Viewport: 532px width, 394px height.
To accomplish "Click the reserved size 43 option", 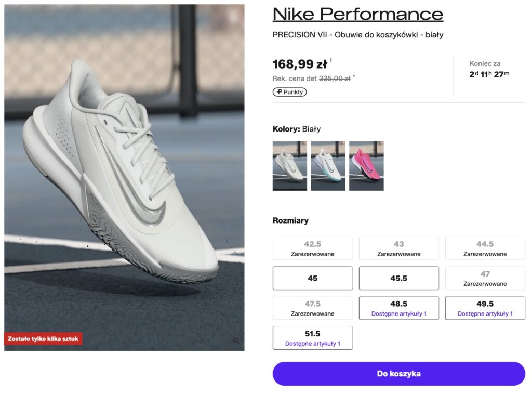I will (398, 248).
